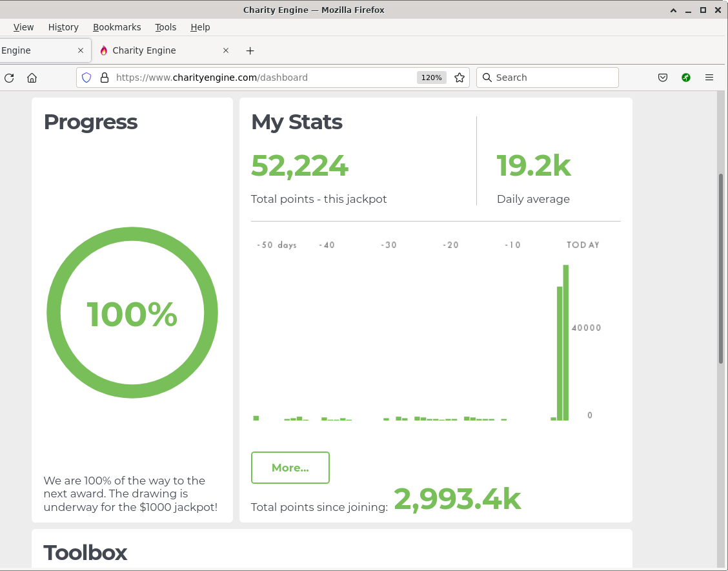Click the 100% progress ring
Viewport: 728px width, 571px height.
132,313
